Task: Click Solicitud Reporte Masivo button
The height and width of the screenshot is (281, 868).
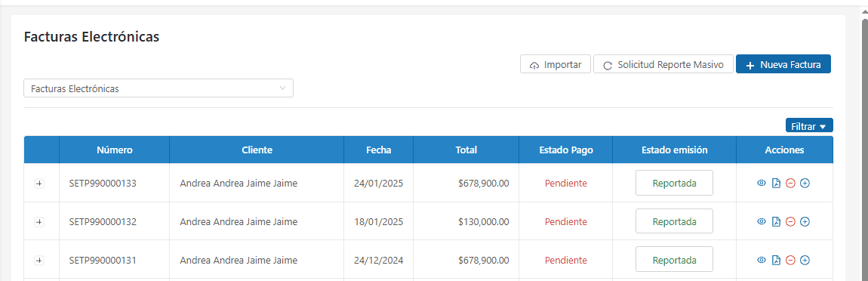Action: pyautogui.click(x=663, y=64)
